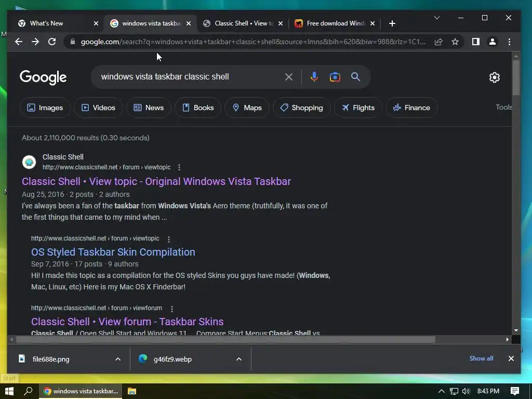532x399 pixels.
Task: Open File Explorer from the taskbar
Action: coord(132,391)
